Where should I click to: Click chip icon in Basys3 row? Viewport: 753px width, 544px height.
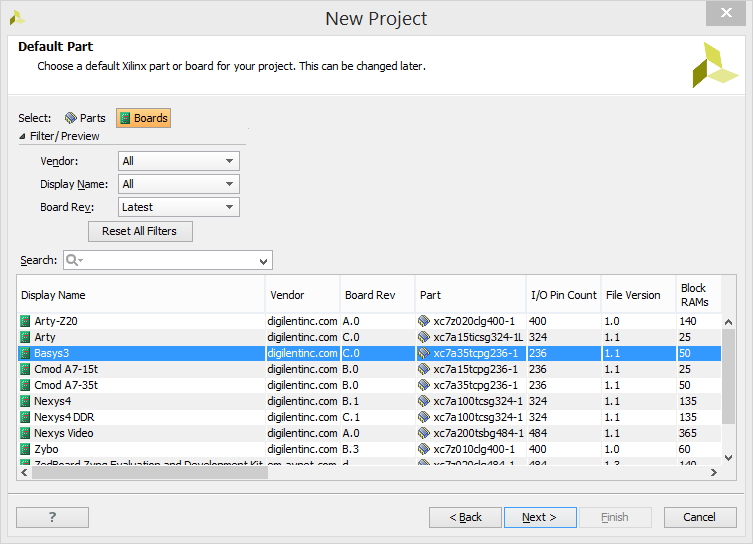(x=424, y=353)
